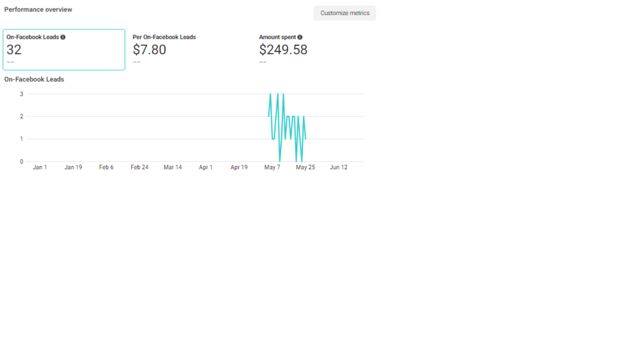Click the Feb 6 date on the chart axis

click(106, 168)
